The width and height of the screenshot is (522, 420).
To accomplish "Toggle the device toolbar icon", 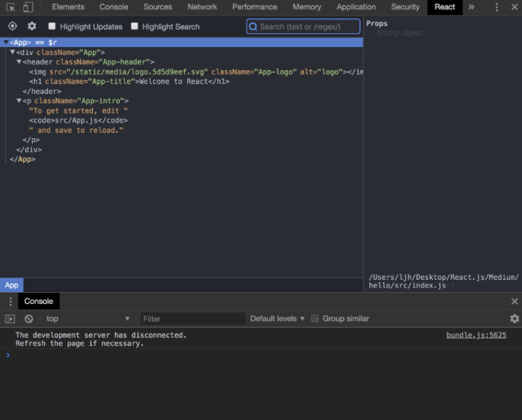I will click(x=26, y=7).
